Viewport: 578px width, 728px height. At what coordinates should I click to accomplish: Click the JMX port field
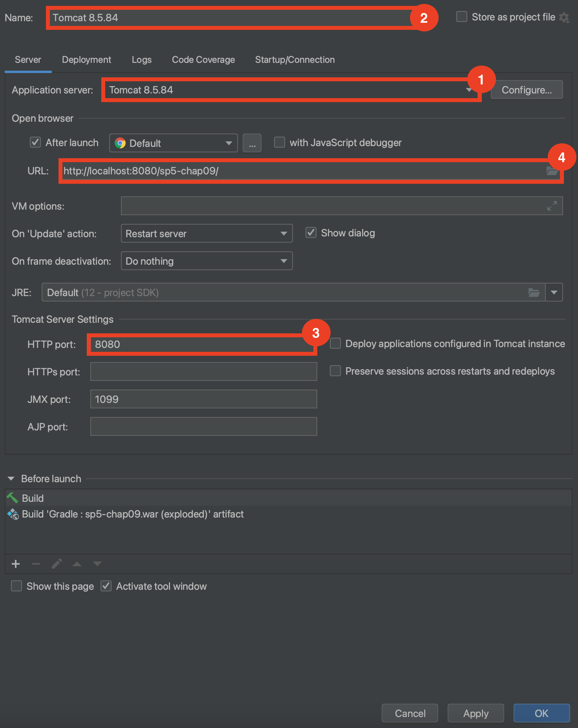[204, 399]
